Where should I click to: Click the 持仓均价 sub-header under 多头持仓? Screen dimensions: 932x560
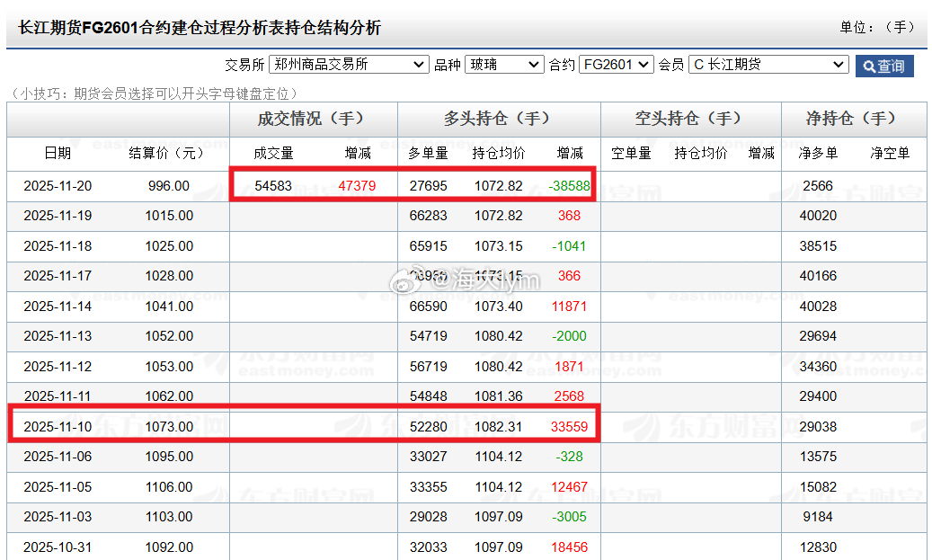498,153
